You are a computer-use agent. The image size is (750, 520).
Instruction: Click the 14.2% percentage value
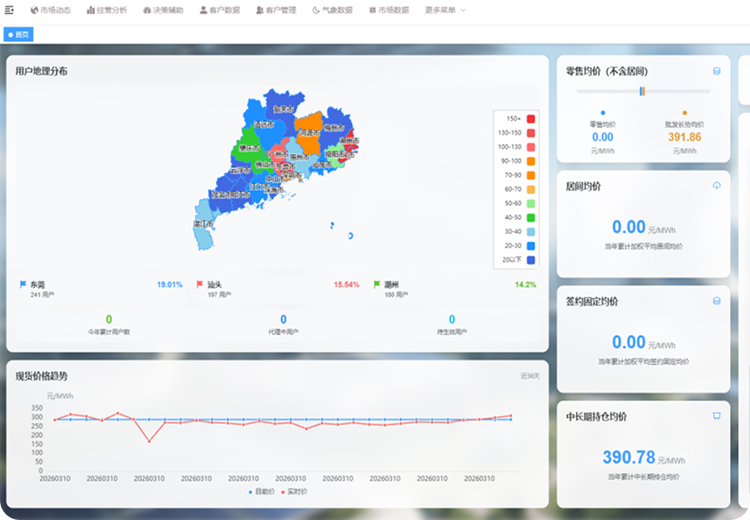pos(525,285)
